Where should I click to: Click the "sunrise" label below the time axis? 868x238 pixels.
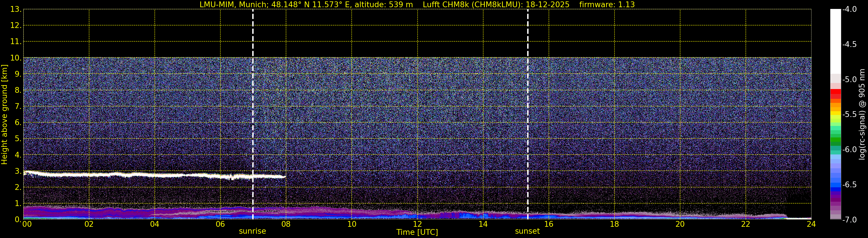pos(252,231)
